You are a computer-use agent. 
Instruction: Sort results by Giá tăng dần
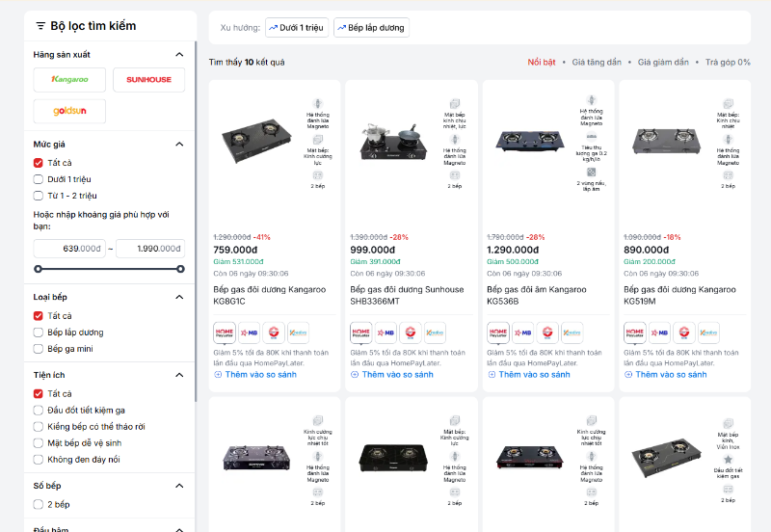(597, 63)
